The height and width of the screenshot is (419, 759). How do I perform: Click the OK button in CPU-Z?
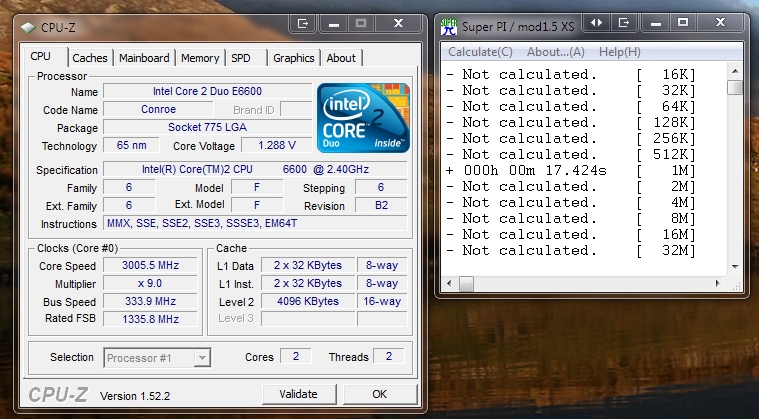tap(380, 394)
